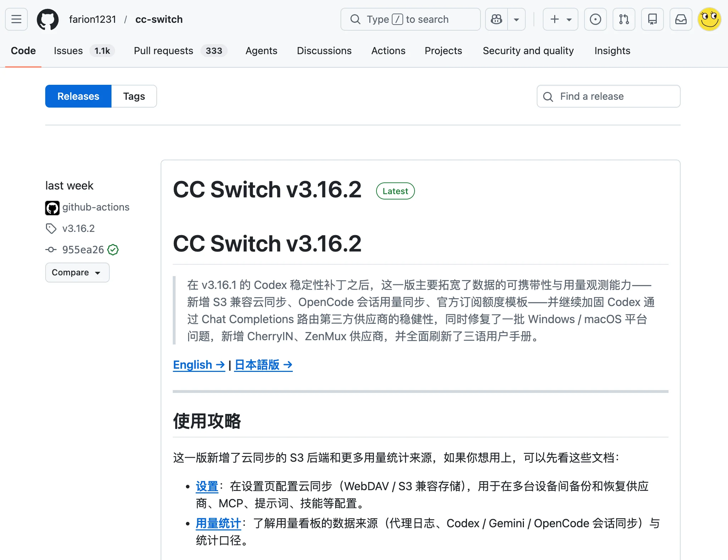Switch to the Agents tab
The width and height of the screenshot is (728, 560).
(x=261, y=51)
